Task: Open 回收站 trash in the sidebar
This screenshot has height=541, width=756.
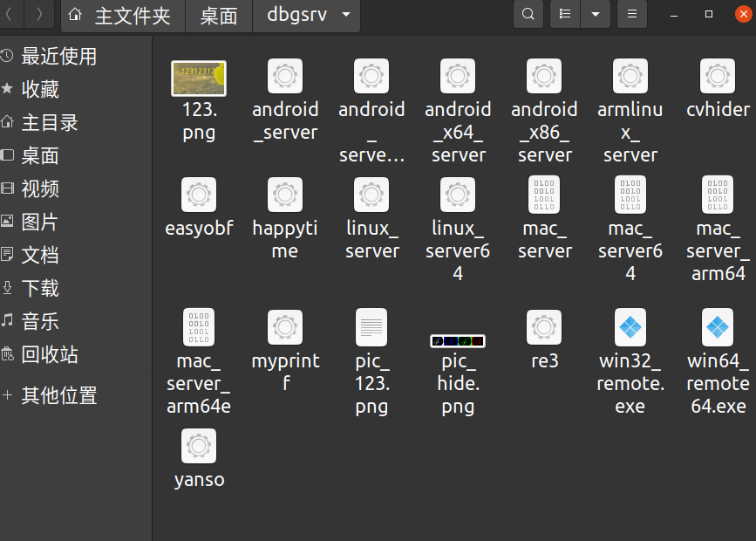Action: tap(76, 355)
